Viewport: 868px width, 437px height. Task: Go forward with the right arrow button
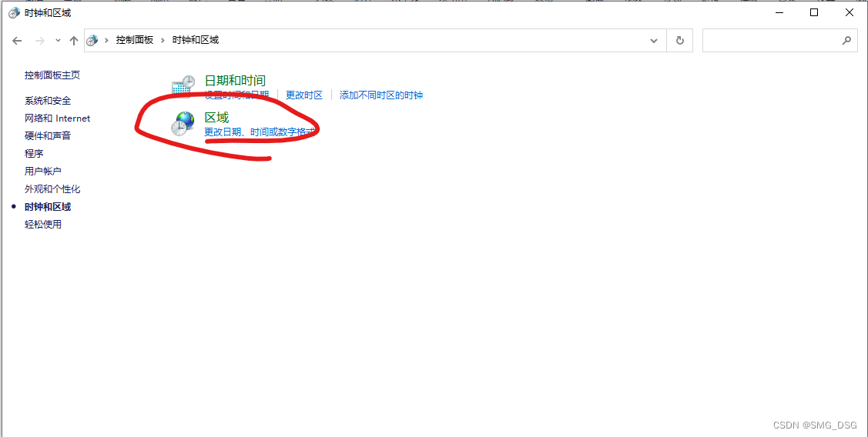point(40,40)
